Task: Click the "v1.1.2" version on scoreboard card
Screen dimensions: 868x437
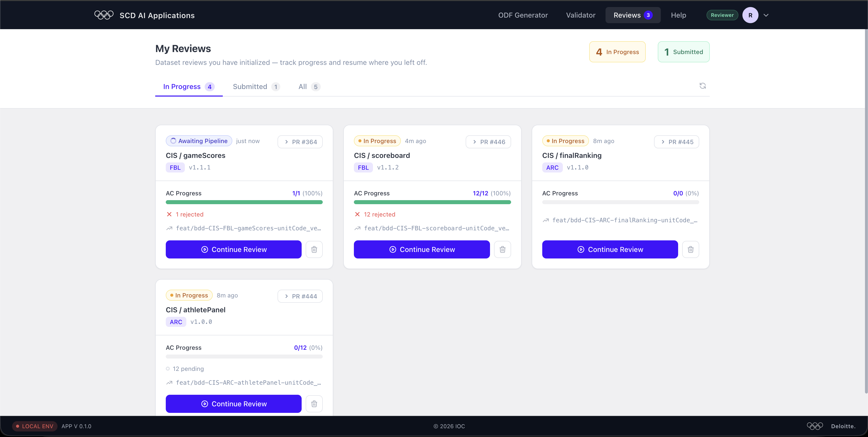Action: [388, 167]
